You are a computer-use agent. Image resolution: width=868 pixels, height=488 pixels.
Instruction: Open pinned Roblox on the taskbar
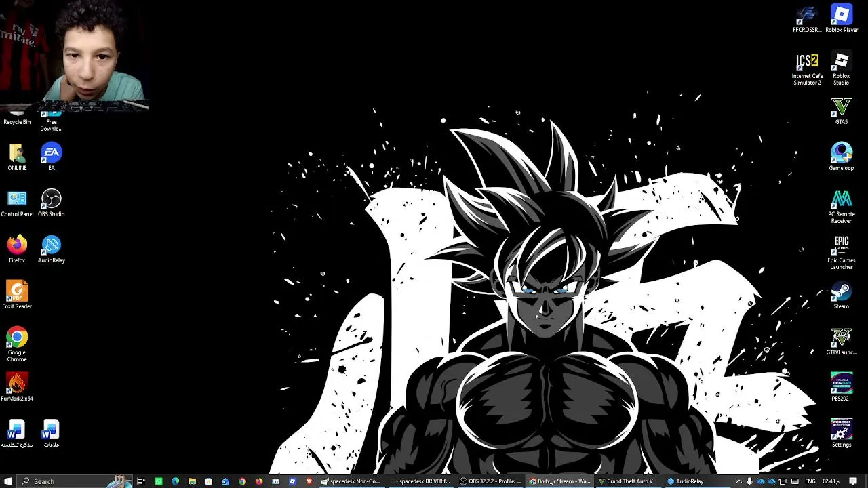(x=292, y=481)
